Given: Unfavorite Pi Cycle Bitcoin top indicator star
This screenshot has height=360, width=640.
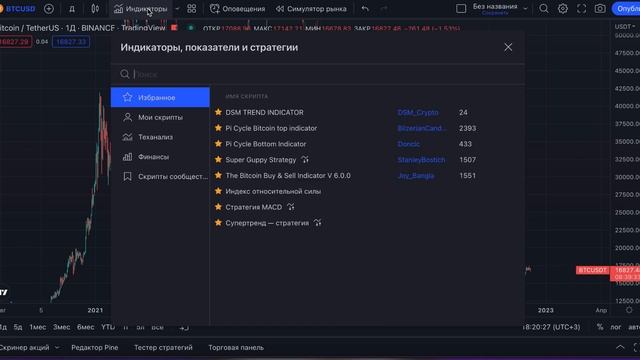Looking at the screenshot, I should click(218, 128).
